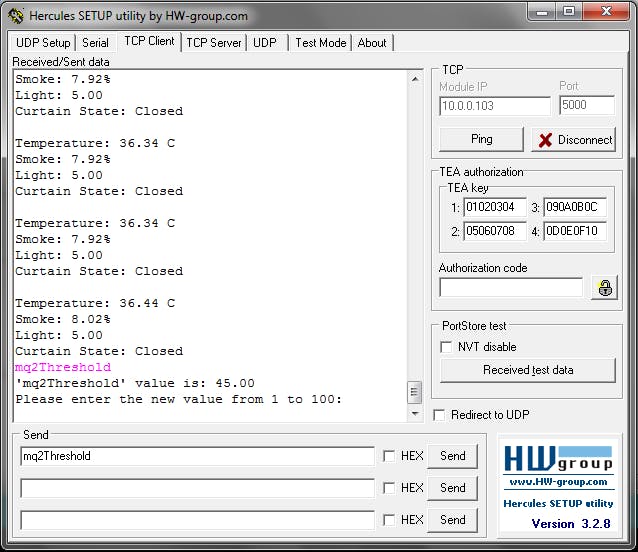Screen dimensions: 638x552
Task: Toggle HEX checkbox for second send row
Action: (x=389, y=488)
